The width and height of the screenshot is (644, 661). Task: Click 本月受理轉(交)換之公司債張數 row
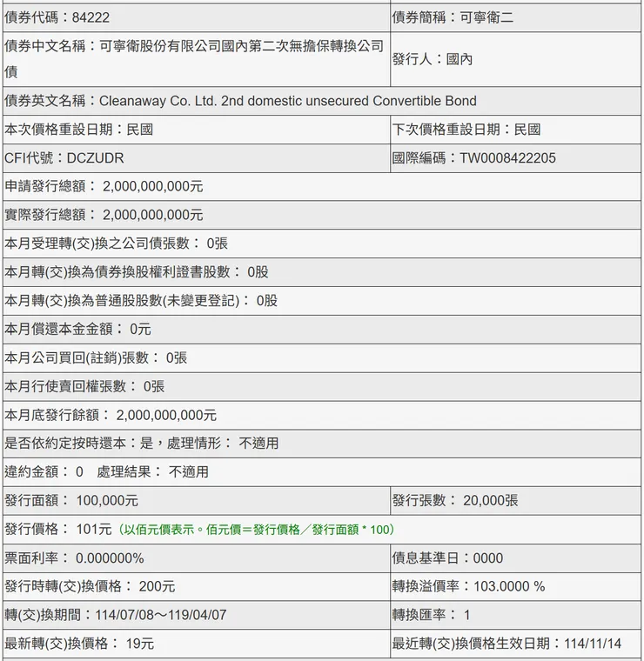pyautogui.click(x=322, y=244)
